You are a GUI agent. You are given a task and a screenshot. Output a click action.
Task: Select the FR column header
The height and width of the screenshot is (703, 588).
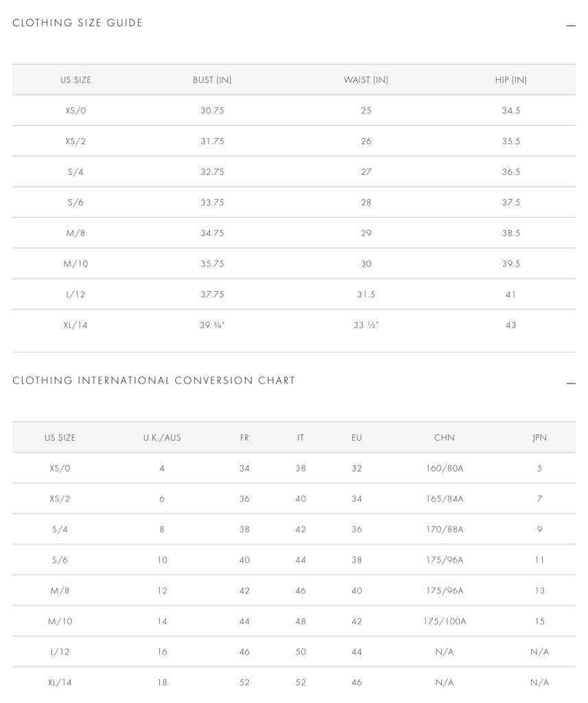click(x=244, y=437)
